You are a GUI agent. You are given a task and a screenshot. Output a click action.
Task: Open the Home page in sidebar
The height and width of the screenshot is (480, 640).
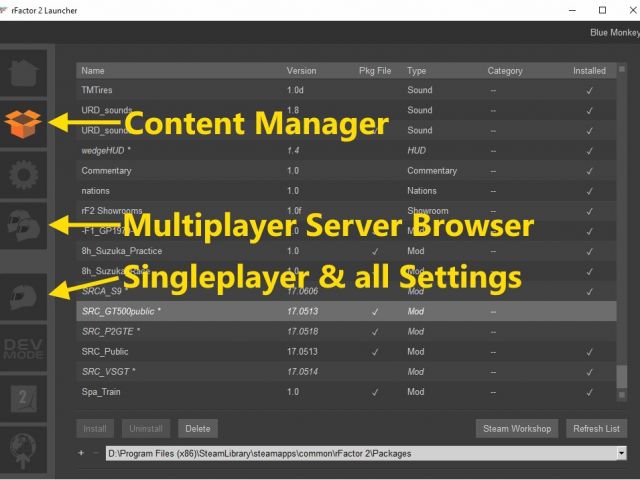tap(24, 72)
